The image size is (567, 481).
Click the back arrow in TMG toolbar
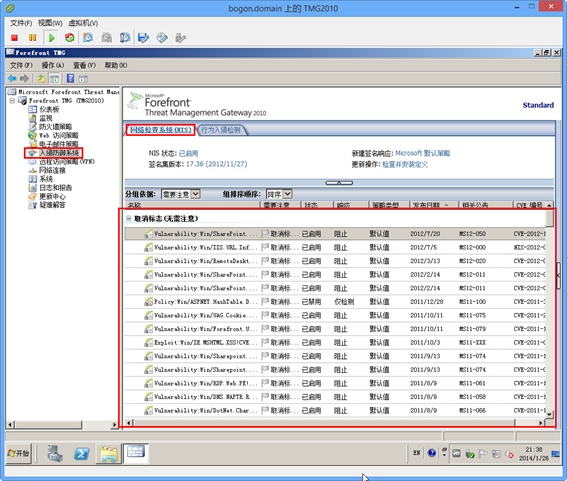tap(12, 78)
